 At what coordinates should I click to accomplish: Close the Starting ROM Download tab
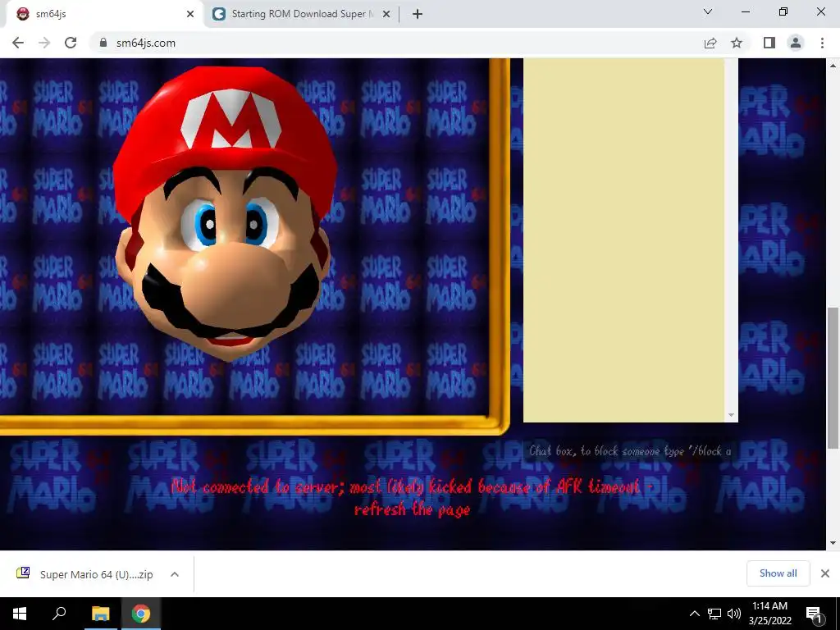pos(386,15)
